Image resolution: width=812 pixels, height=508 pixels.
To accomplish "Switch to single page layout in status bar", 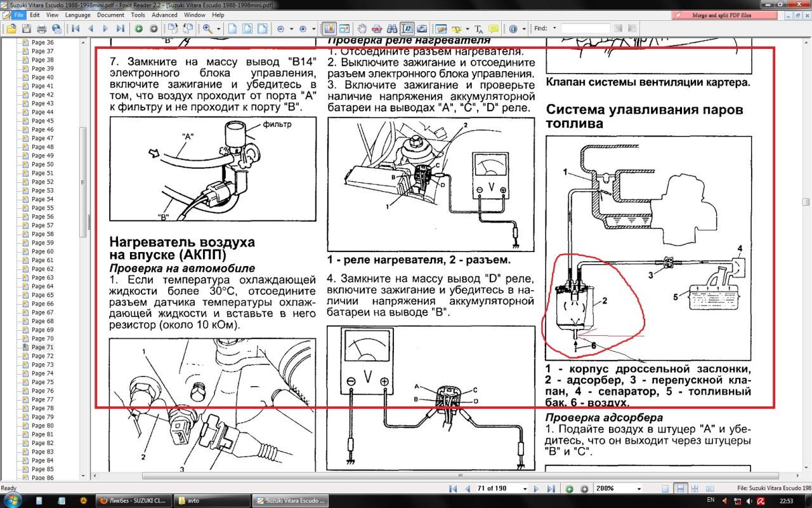I will tap(665, 489).
